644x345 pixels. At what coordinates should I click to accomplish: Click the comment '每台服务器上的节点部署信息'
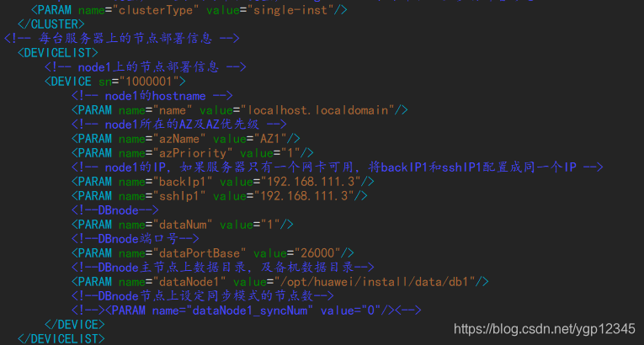(x=121, y=39)
